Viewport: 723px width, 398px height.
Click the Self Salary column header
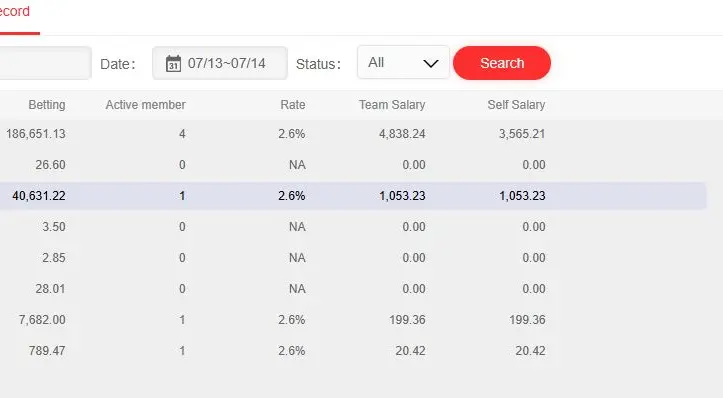pos(516,105)
